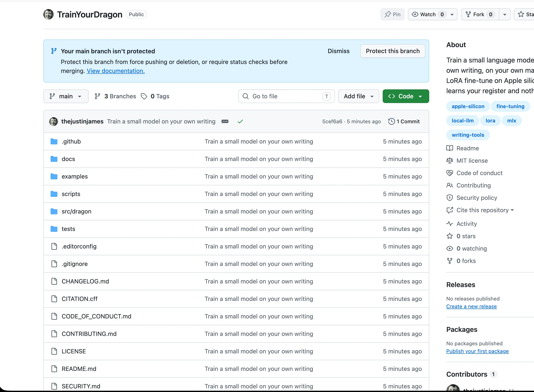Pin the repository with Pin button
This screenshot has width=534, height=392.
click(x=392, y=15)
